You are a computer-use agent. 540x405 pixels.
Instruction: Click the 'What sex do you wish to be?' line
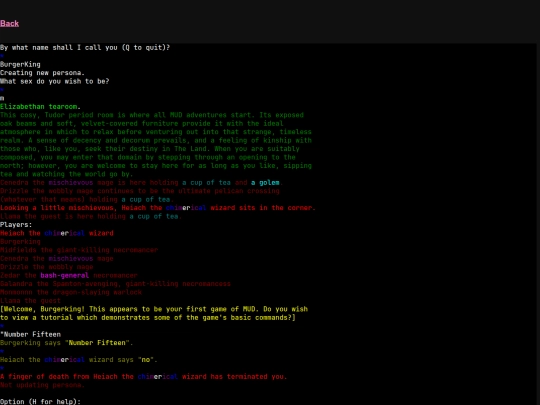[x=54, y=81]
